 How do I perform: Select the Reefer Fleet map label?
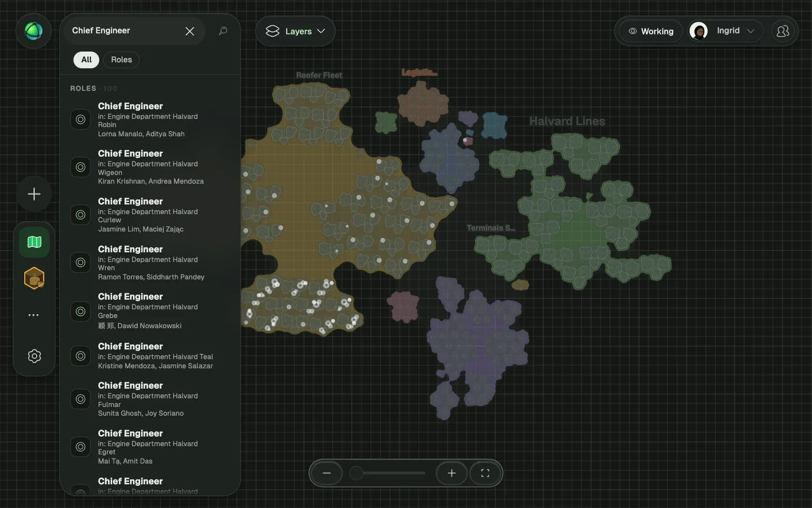[x=319, y=75]
